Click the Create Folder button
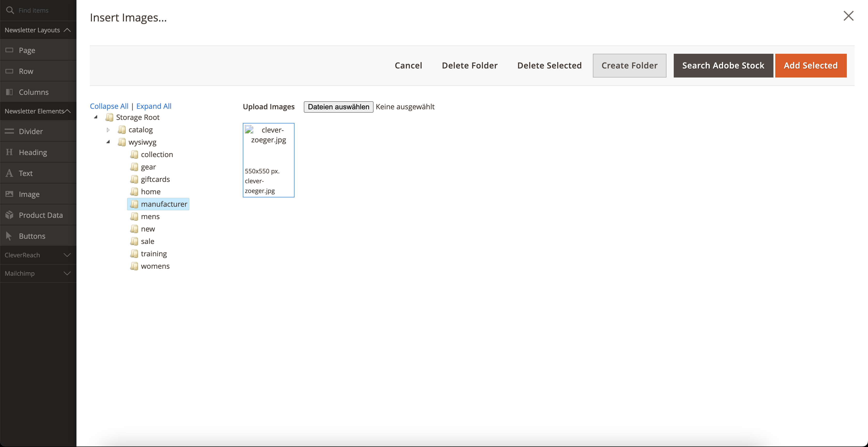 click(x=630, y=65)
